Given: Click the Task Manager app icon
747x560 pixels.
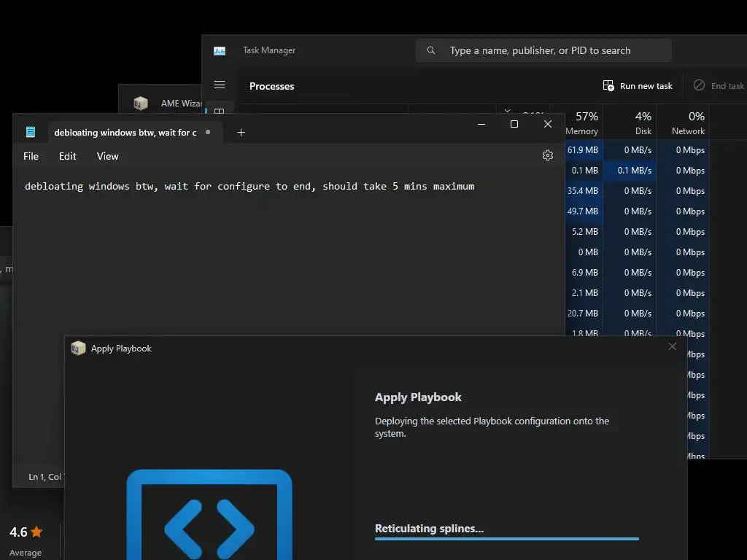Looking at the screenshot, I should coord(220,50).
